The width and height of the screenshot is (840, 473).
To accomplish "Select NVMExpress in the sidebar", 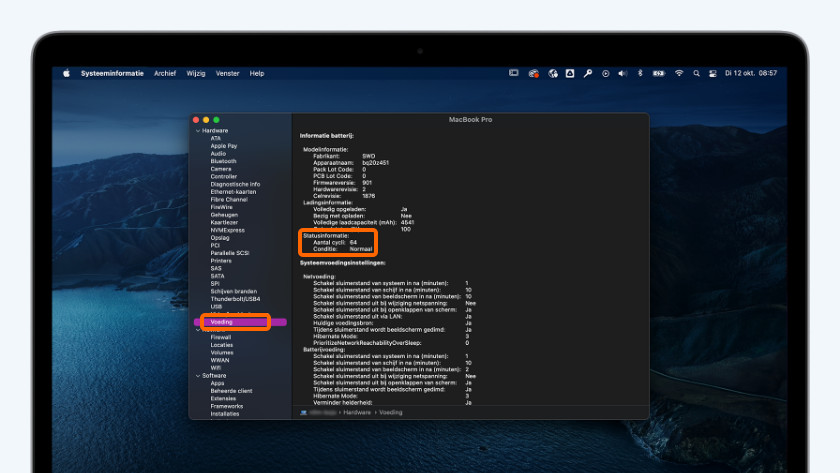I will [x=227, y=230].
